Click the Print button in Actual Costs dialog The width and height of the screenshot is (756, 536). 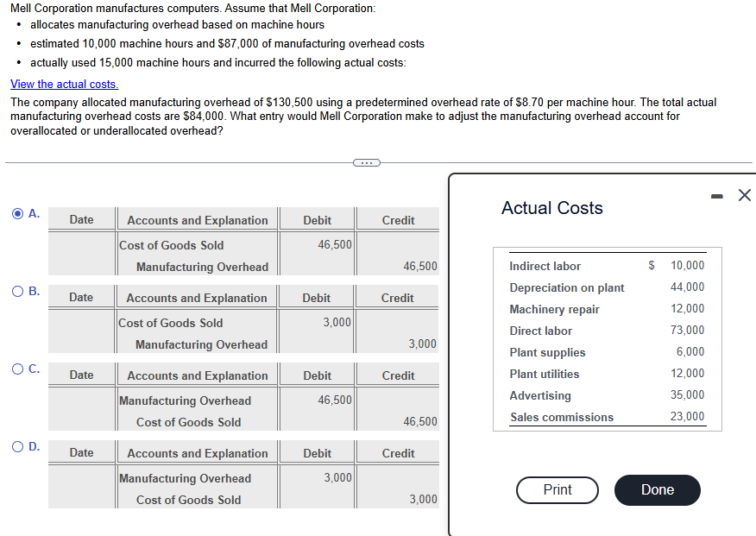point(558,489)
